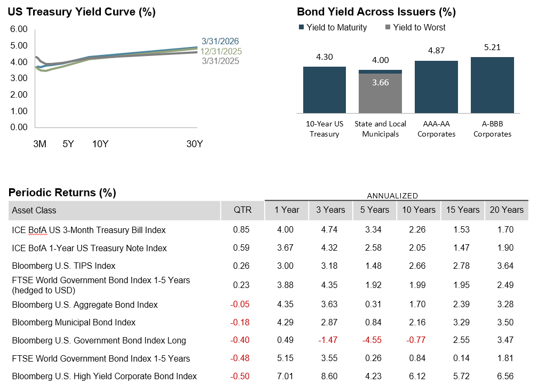This screenshot has width=537, height=392.
Task: Click the A-BBB Corporates bar
Action: point(492,85)
